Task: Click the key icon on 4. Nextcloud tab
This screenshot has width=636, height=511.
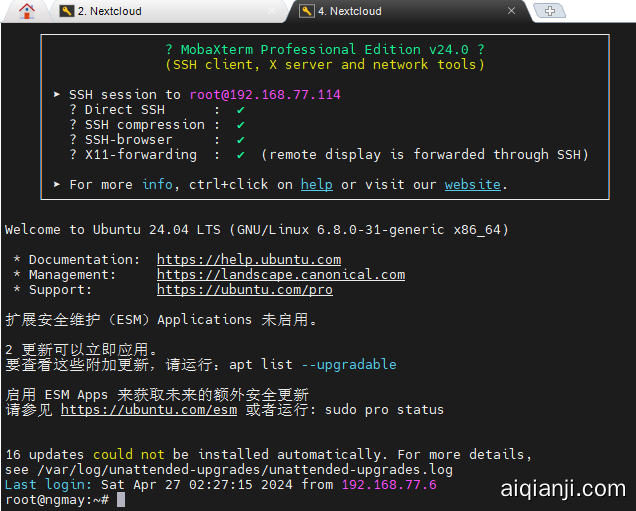Action: (x=306, y=11)
